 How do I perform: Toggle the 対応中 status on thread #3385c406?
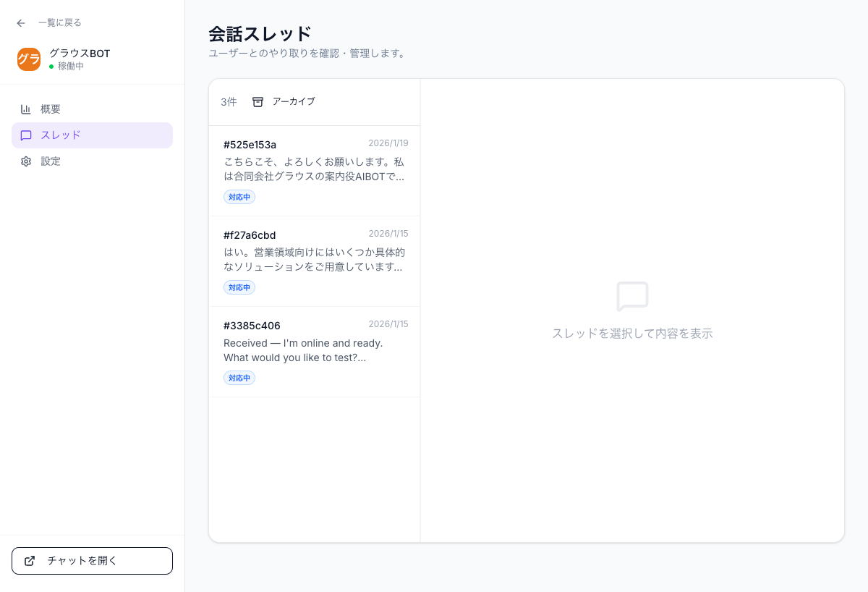tap(239, 377)
